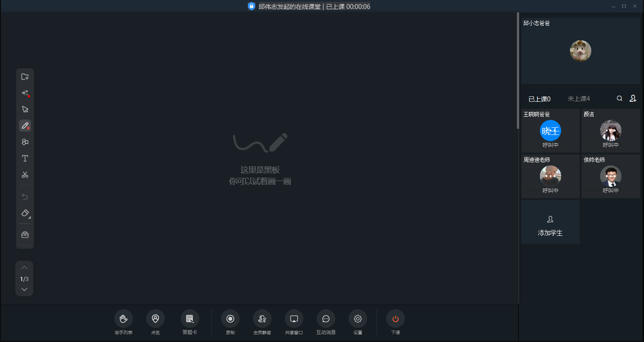Open the 答题卡 answer card
This screenshot has width=644, height=342.
190,319
